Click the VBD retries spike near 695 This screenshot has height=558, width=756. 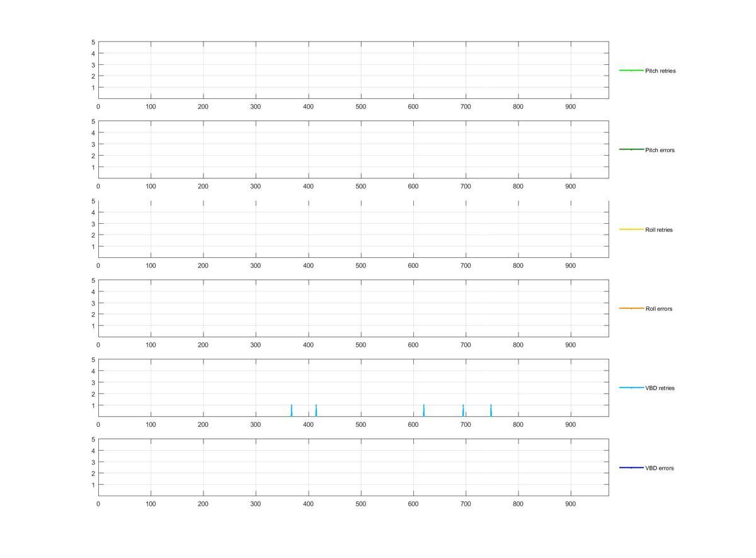click(463, 410)
